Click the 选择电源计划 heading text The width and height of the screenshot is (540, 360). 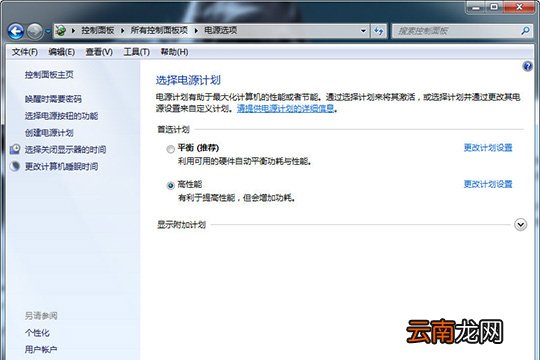click(188, 80)
